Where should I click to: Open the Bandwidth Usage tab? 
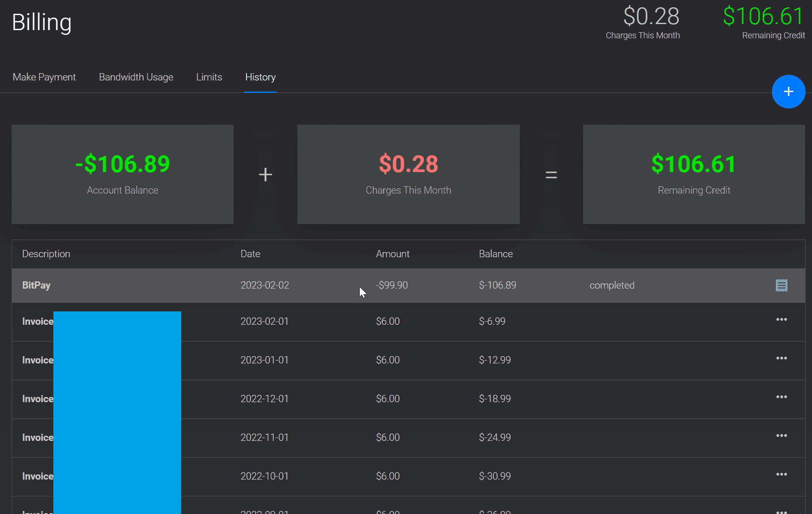[x=136, y=77]
